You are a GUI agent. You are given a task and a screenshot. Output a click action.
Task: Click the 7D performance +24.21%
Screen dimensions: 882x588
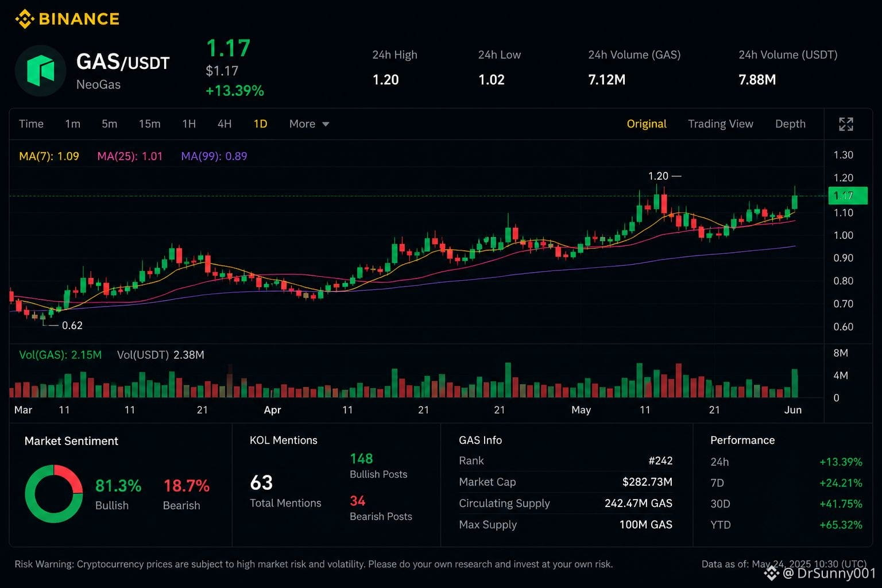[841, 483]
